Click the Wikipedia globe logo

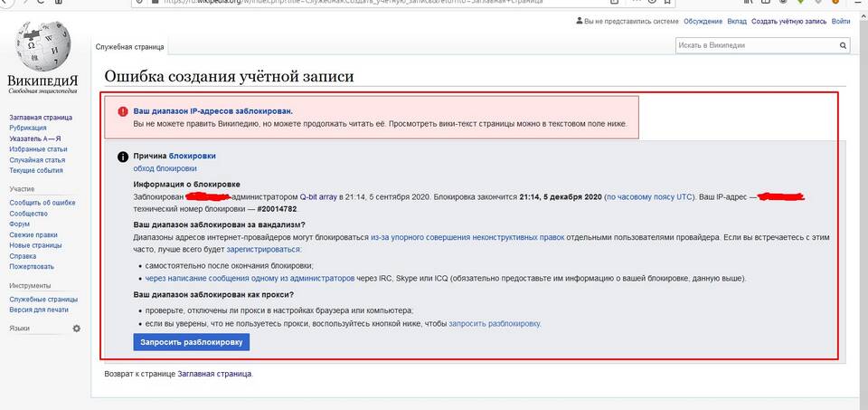[43, 46]
